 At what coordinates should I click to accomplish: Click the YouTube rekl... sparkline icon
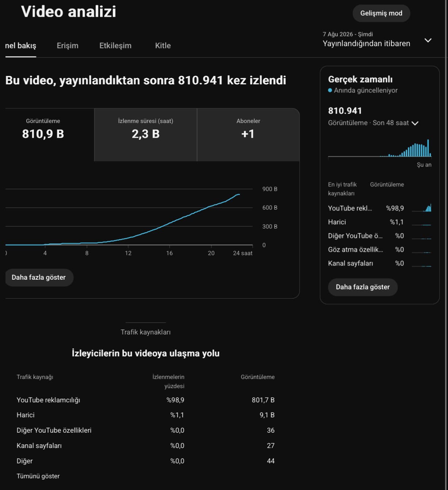pyautogui.click(x=421, y=208)
